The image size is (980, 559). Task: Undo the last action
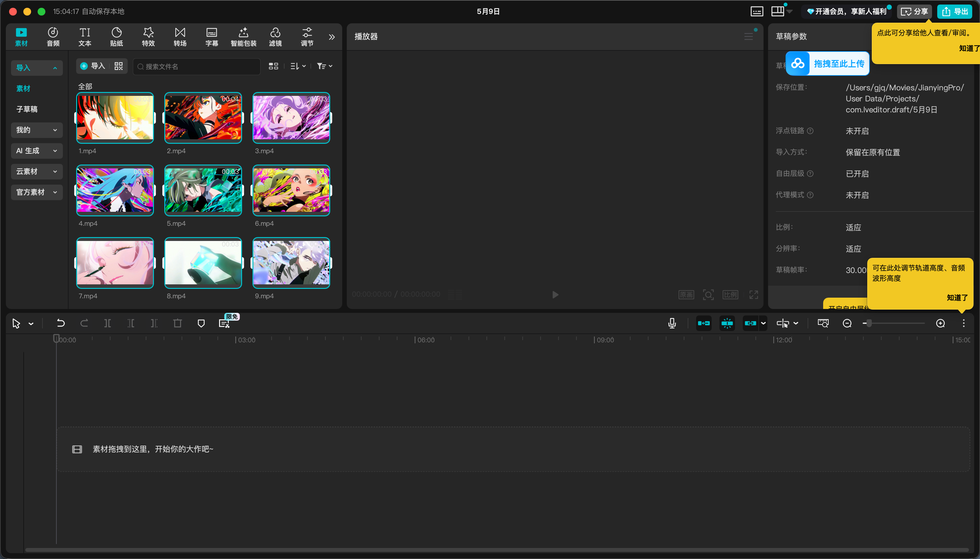coord(61,323)
